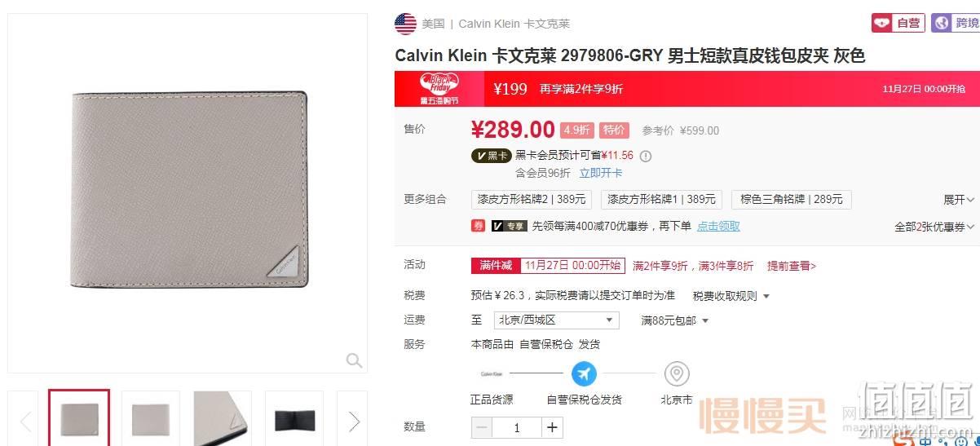980x446 pixels.
Task: Click the 点击领取 coupon link
Action: pyautogui.click(x=718, y=226)
